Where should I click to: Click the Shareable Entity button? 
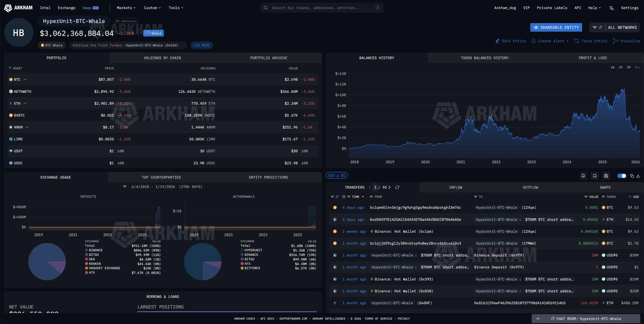(556, 27)
